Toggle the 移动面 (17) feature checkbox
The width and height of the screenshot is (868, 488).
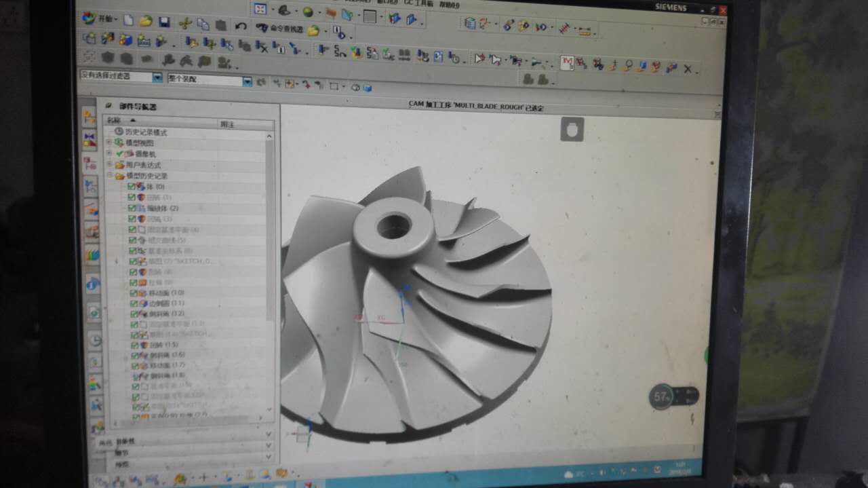pyautogui.click(x=135, y=366)
